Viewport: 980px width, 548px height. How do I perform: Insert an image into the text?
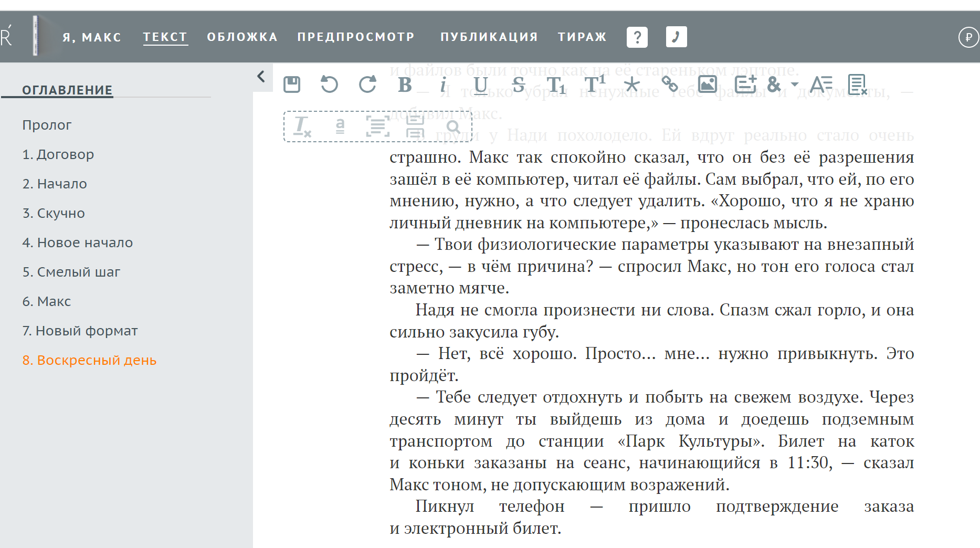click(x=708, y=84)
